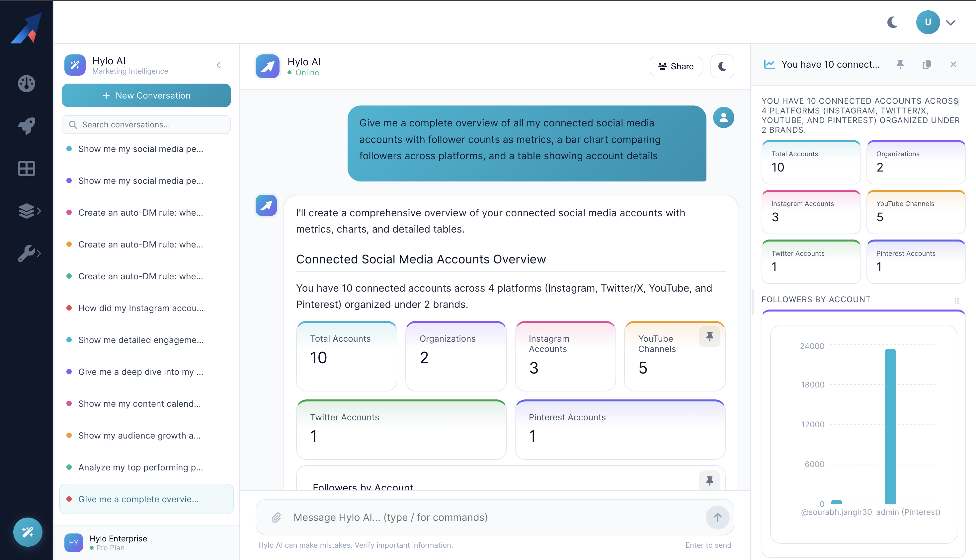The image size is (976, 560).
Task: Open the rocket boost tool in left sidebar
Action: click(26, 126)
